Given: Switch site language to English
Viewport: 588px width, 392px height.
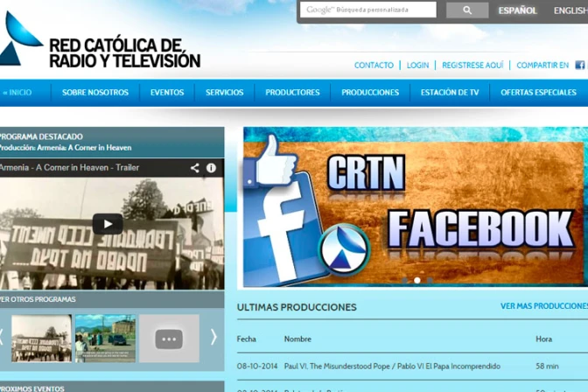Looking at the screenshot, I should coord(570,10).
